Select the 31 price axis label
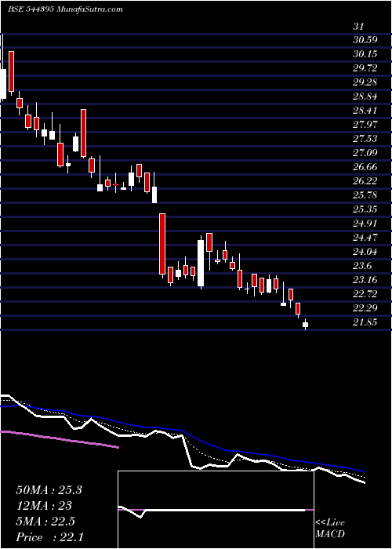Screen dimensions: 392x549 click(x=359, y=26)
